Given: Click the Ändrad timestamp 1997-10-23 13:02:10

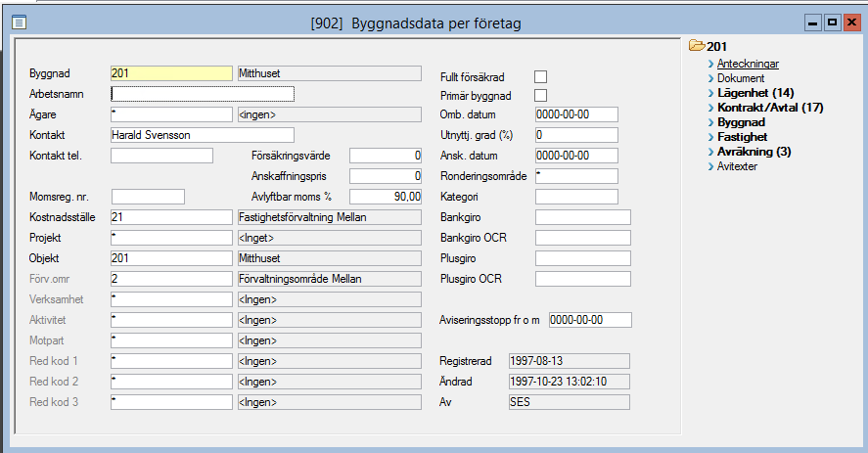Looking at the screenshot, I should pos(570,382).
